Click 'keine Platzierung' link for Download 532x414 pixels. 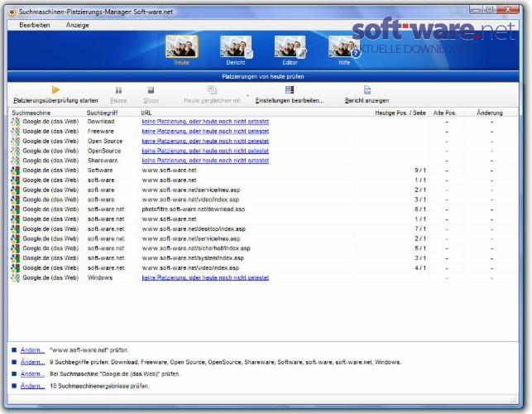coord(205,122)
